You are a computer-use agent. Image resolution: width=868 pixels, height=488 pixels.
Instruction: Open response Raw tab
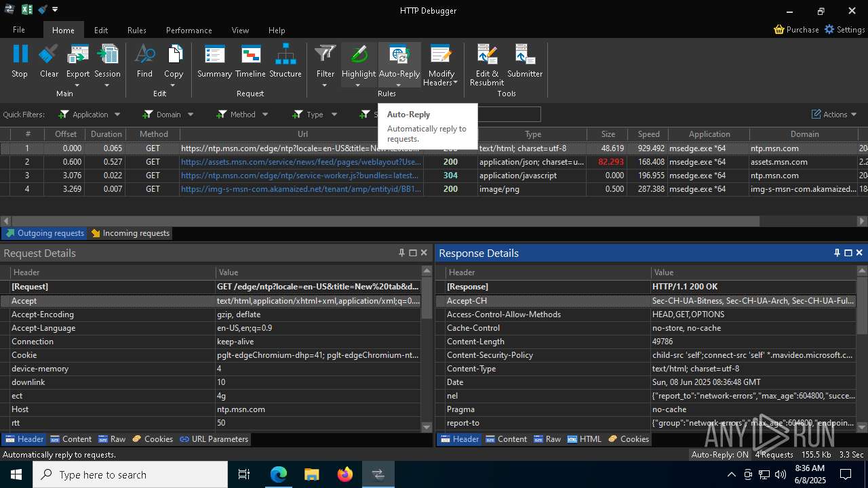point(548,439)
